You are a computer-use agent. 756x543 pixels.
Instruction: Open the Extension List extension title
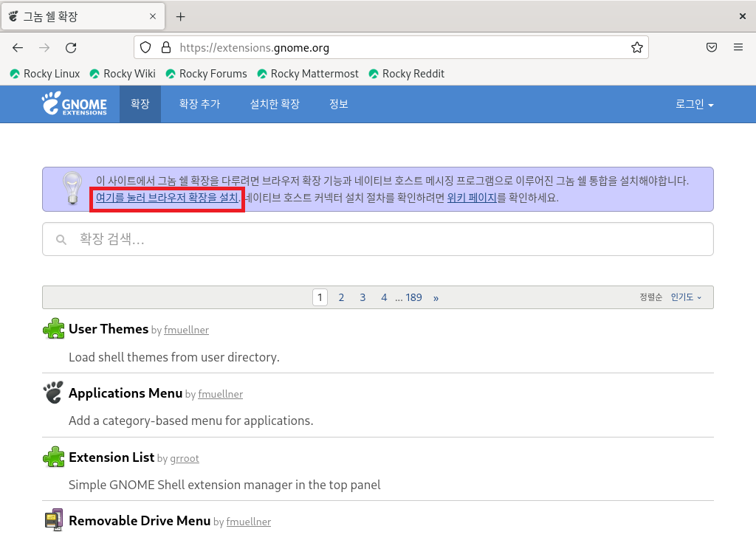[x=111, y=457]
